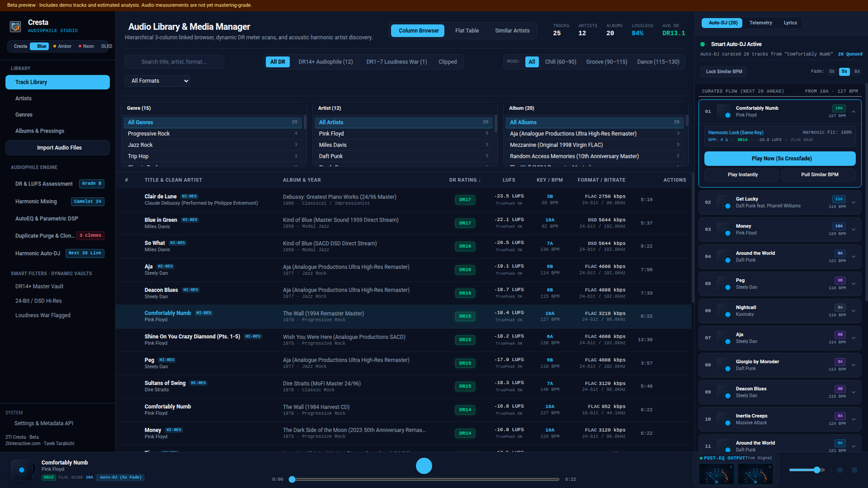Set crossfade duration to 3s

click(x=832, y=72)
